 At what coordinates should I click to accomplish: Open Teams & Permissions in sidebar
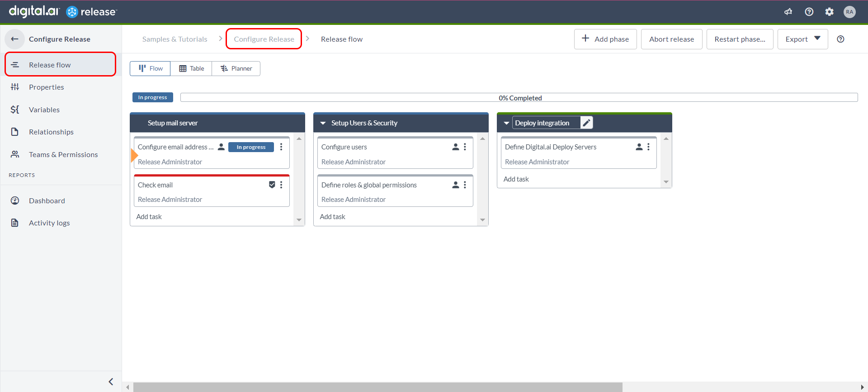tap(61, 154)
